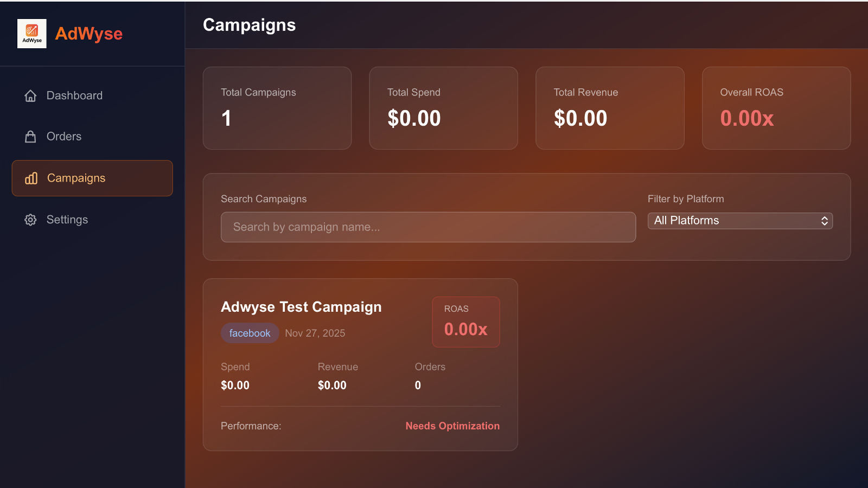Click the Settings gear icon
Screen dimensions: 868x488
point(30,220)
